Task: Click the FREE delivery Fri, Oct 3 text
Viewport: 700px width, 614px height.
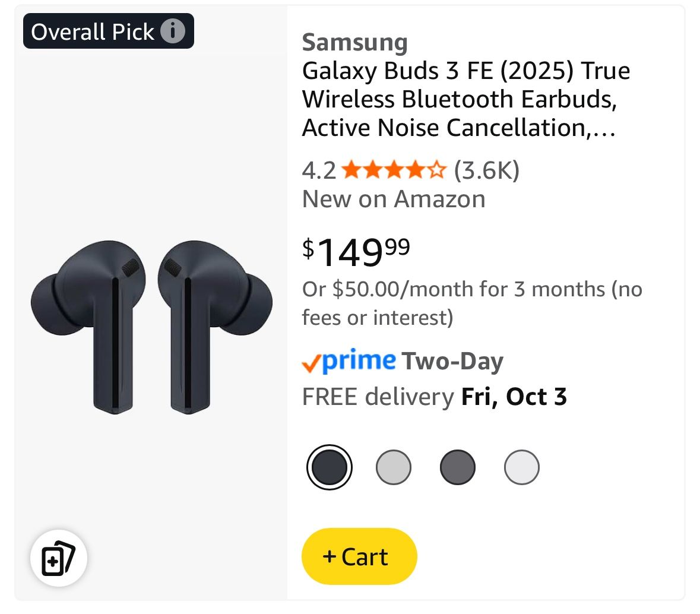Action: coord(434,397)
